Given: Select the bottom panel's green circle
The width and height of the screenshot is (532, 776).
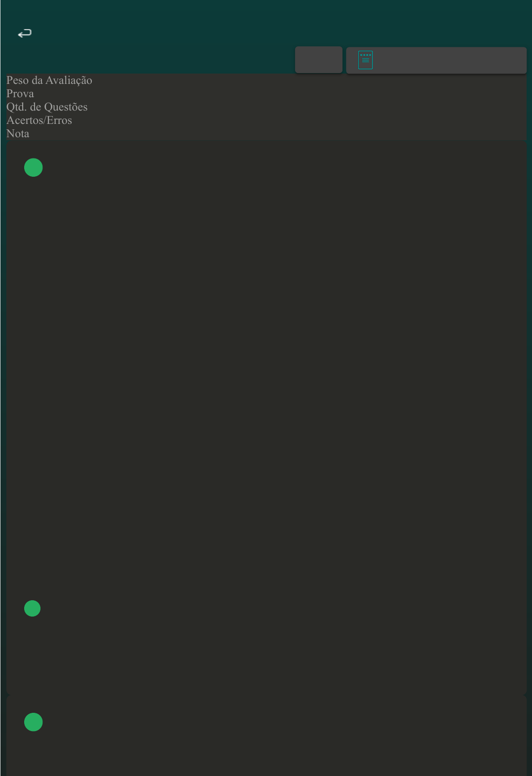Looking at the screenshot, I should (34, 722).
